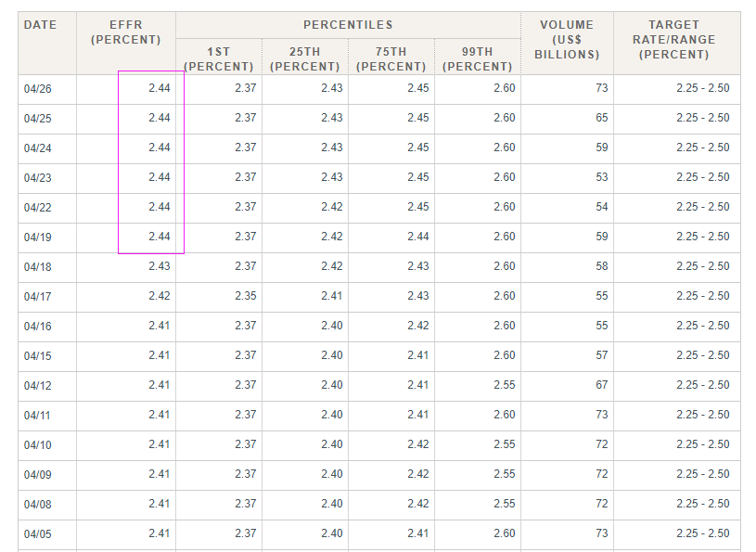
Task: Click the 25th percentile value for 04/22
Action: [x=331, y=207]
